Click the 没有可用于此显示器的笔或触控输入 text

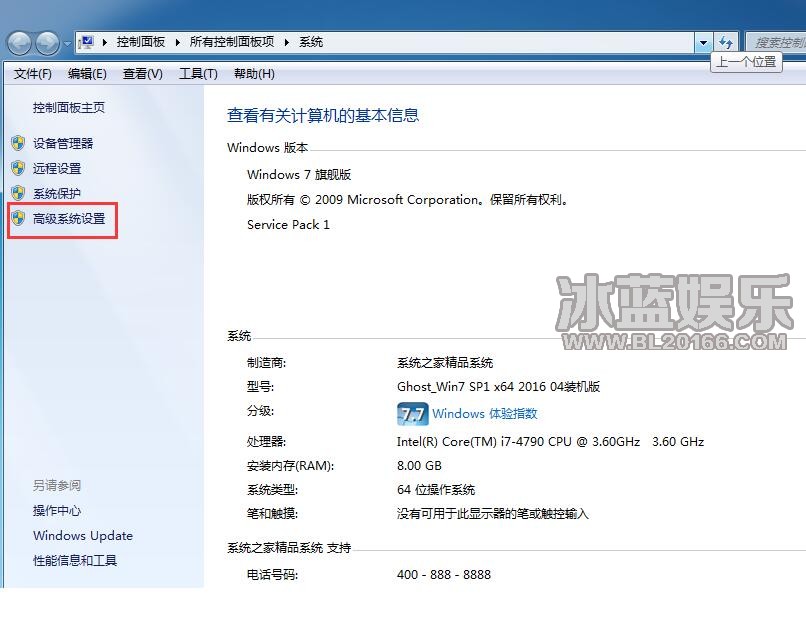492,514
